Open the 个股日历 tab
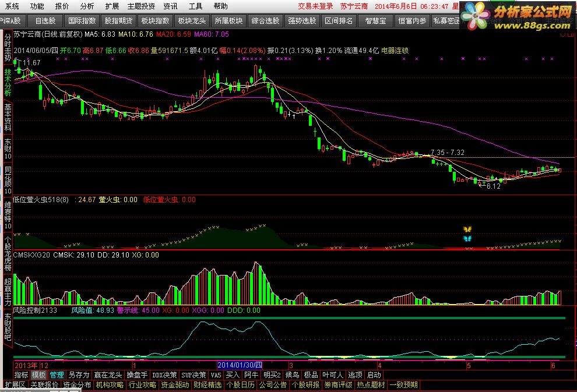 (x=241, y=385)
